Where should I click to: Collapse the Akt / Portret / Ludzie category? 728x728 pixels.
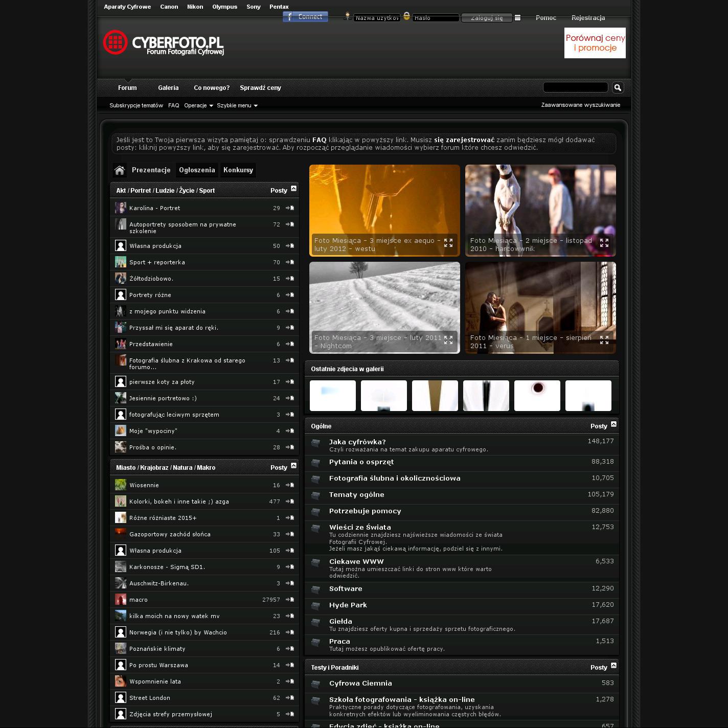293,189
